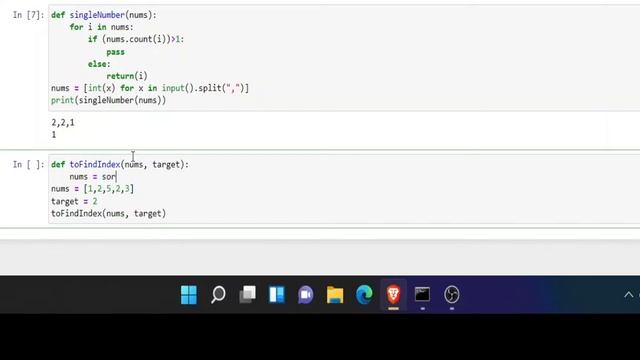Click 'nums = [1,2,5,2,3]' line

tap(93, 189)
